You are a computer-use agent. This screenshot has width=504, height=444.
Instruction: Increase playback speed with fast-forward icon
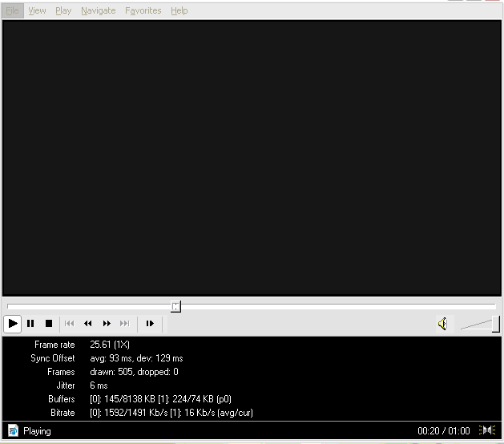[107, 324]
